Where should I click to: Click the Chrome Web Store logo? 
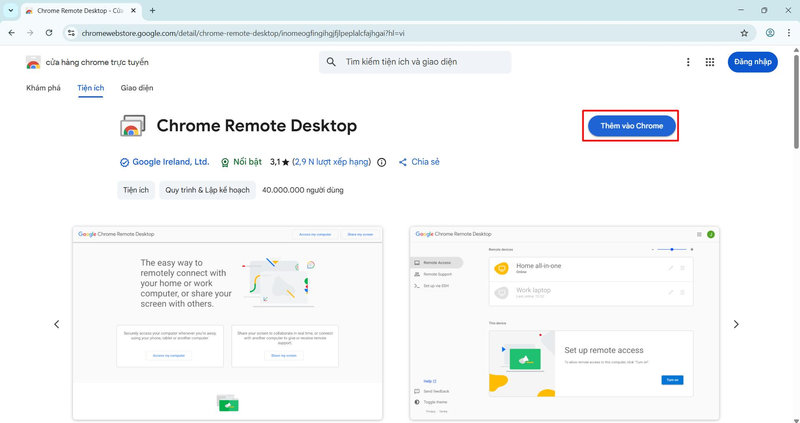pos(33,62)
